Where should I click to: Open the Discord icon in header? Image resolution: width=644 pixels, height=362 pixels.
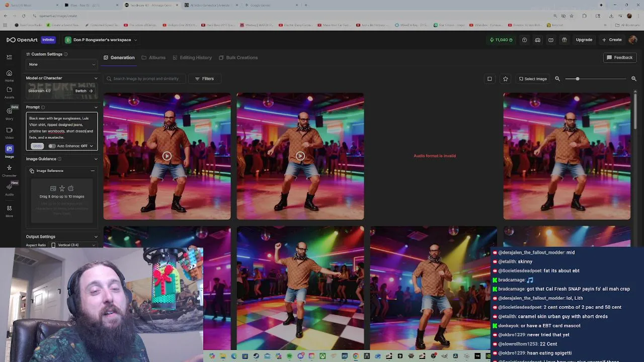pos(538,40)
